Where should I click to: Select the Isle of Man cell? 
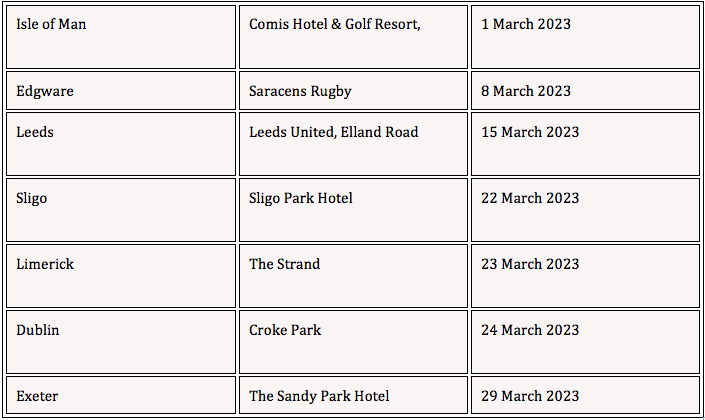(x=121, y=37)
